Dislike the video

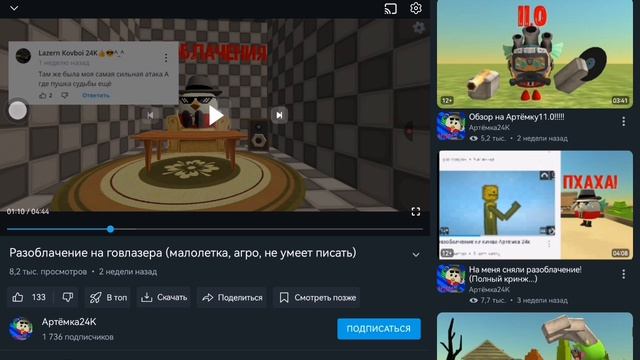(x=68, y=298)
